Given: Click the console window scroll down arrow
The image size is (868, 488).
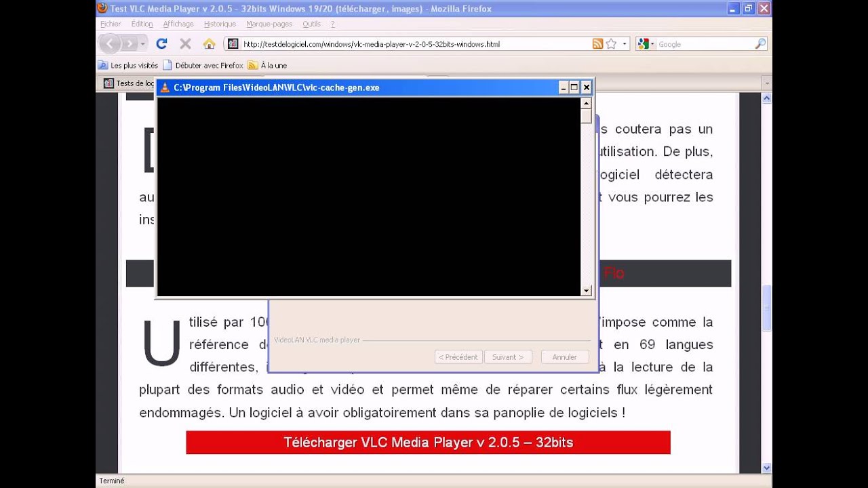Looking at the screenshot, I should coord(587,291).
